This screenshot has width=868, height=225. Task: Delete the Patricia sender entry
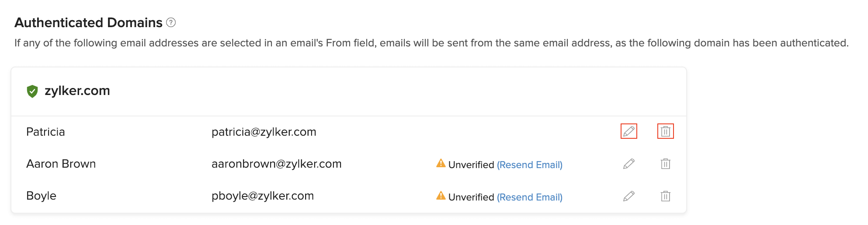point(665,131)
